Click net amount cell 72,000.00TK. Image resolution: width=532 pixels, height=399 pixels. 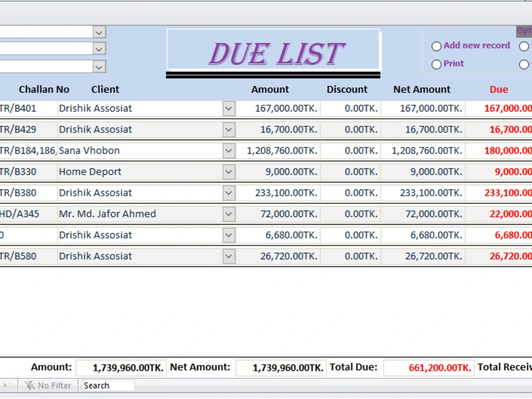pos(423,214)
